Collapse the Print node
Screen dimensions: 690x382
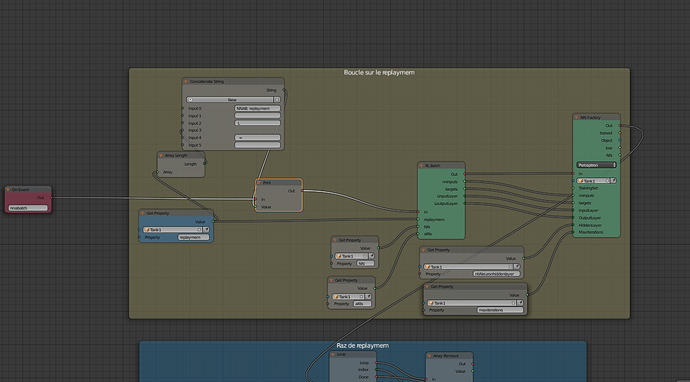pyautogui.click(x=259, y=182)
